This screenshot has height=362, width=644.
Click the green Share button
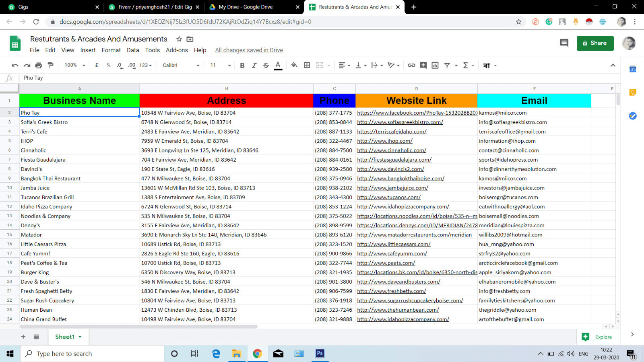pyautogui.click(x=595, y=43)
